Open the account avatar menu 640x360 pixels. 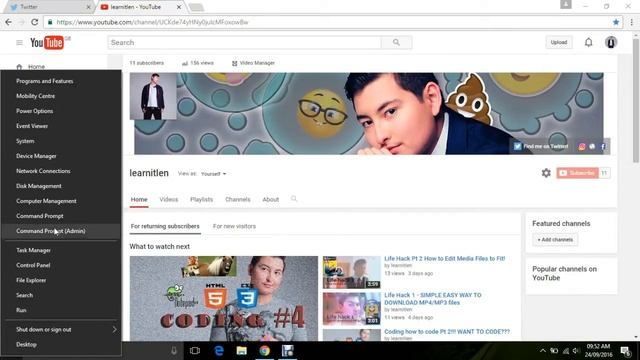611,42
